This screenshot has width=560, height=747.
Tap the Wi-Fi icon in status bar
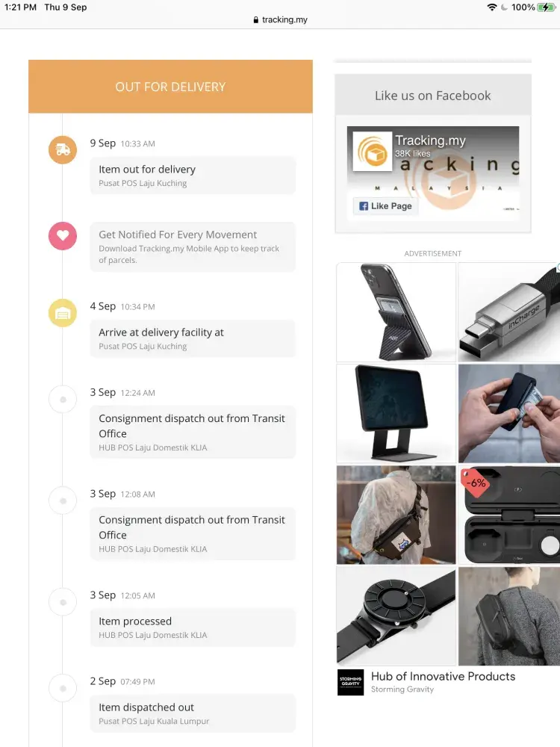(x=492, y=7)
